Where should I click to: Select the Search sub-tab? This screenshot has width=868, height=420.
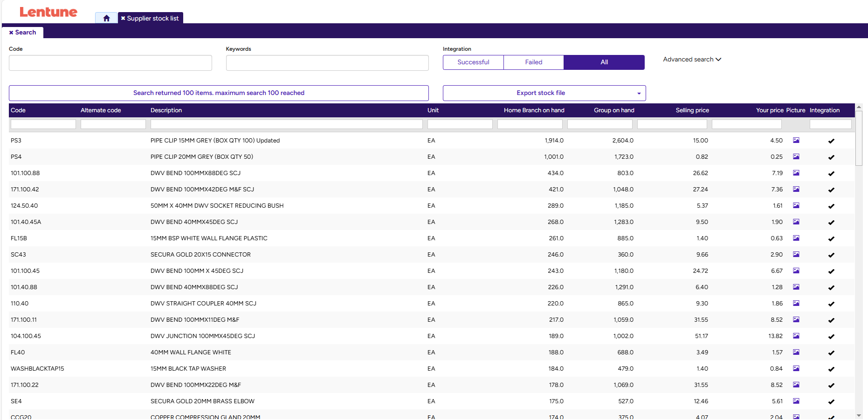[x=23, y=33]
